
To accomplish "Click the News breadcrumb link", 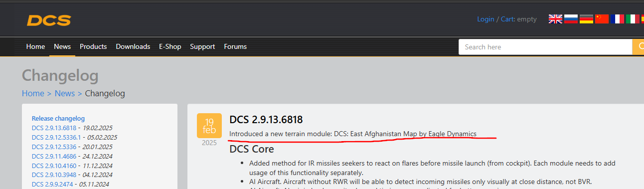I will pos(65,93).
